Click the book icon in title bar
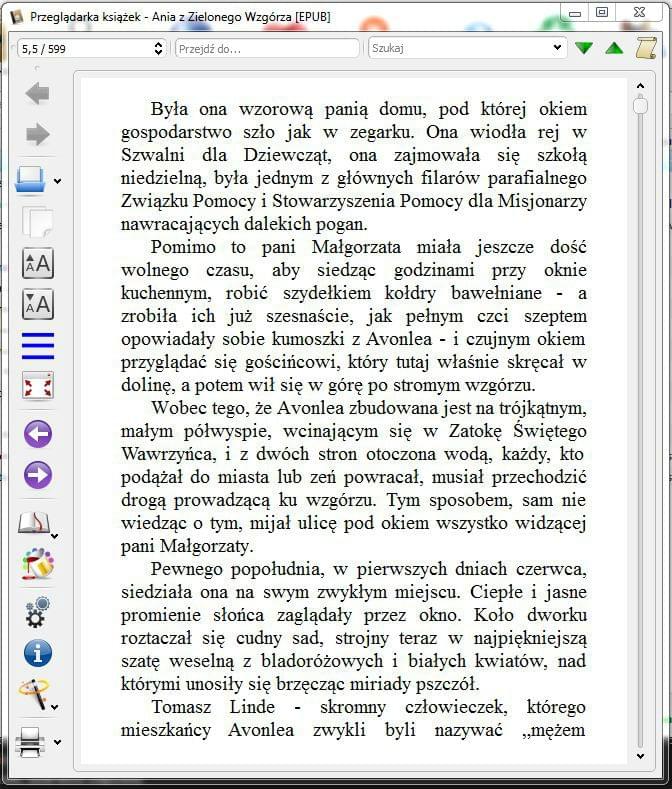The image size is (672, 789). (17, 16)
